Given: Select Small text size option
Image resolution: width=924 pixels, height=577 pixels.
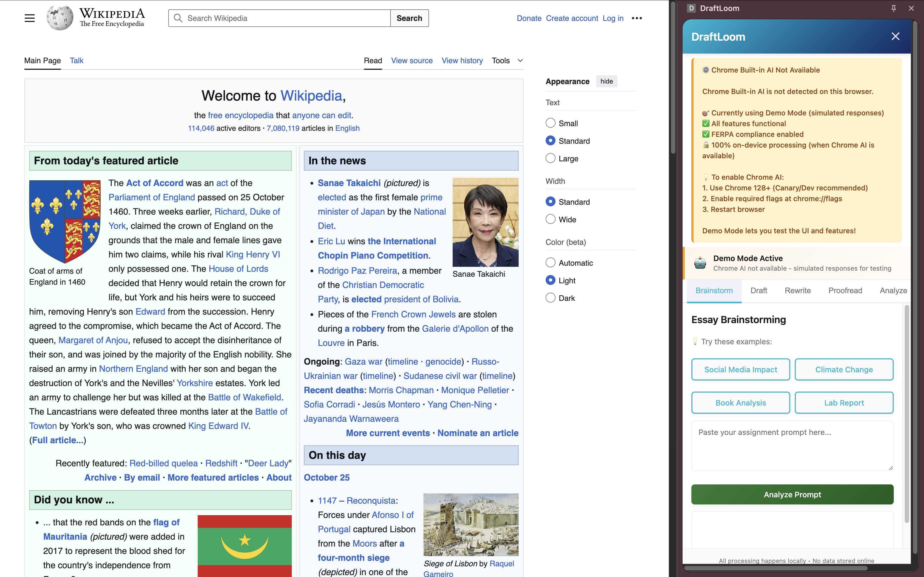Looking at the screenshot, I should 550,123.
